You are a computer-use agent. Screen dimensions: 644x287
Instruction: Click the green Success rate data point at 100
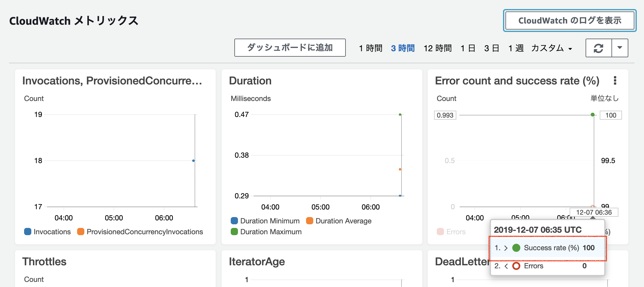coord(593,115)
